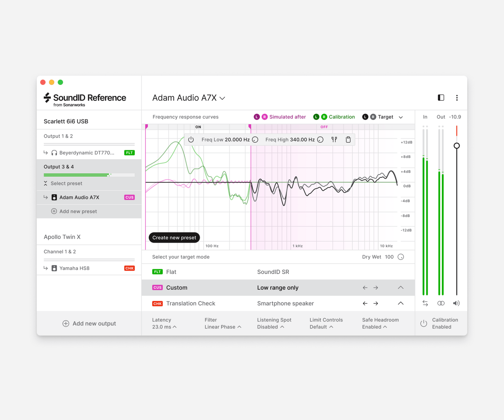Toggle the Simulated after left channel L
The width and height of the screenshot is (504, 420).
click(257, 117)
